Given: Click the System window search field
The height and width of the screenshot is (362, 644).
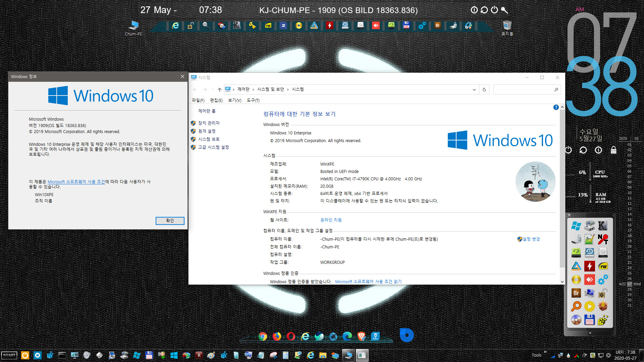Looking at the screenshot, I should click(x=527, y=89).
